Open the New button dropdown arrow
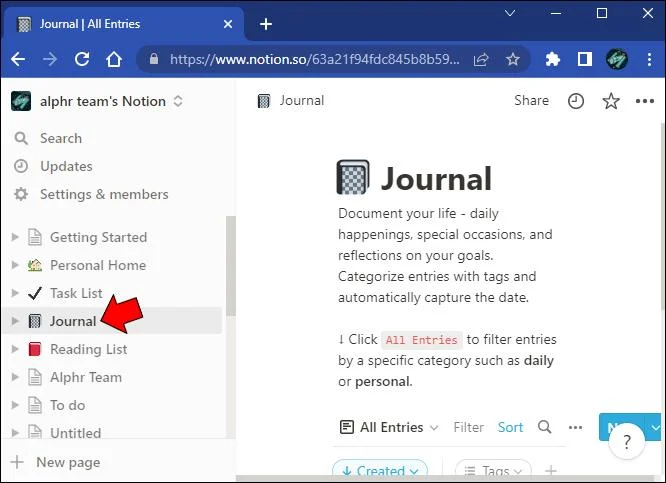The image size is (666, 483). 655,427
